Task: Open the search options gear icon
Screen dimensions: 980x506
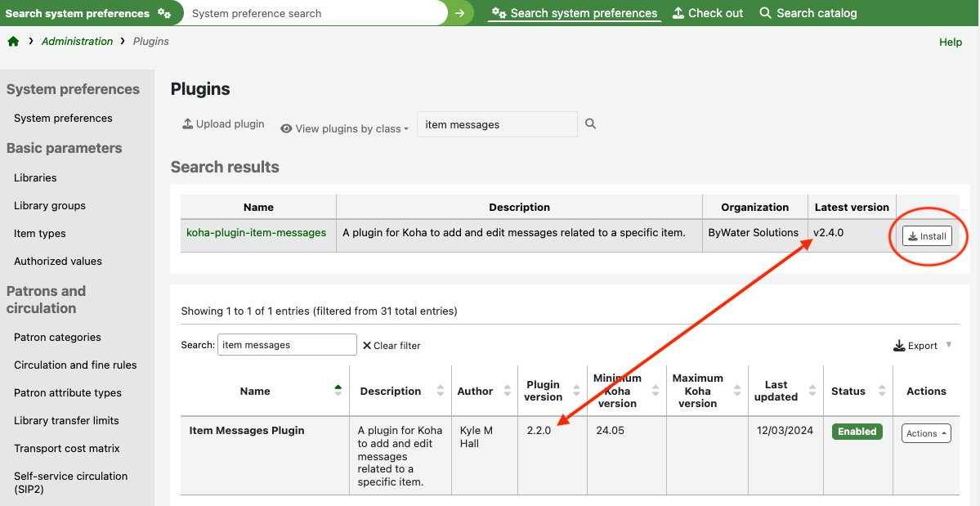Action: (164, 13)
